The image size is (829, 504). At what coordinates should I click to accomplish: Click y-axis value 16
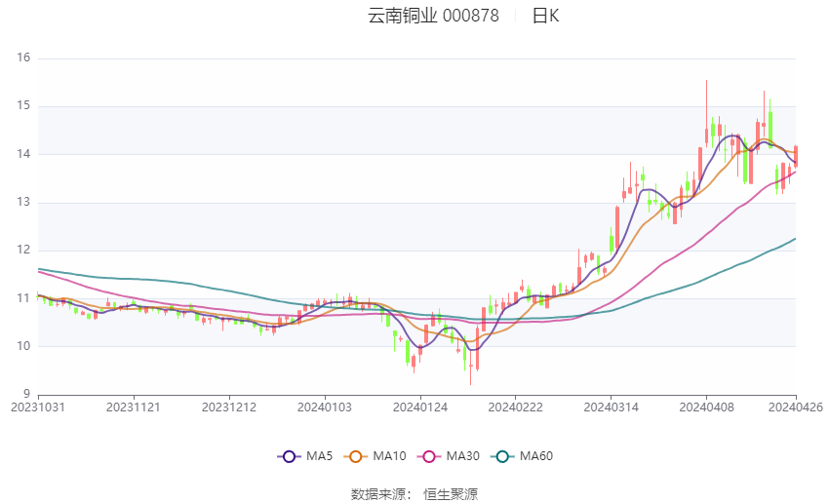[x=23, y=58]
